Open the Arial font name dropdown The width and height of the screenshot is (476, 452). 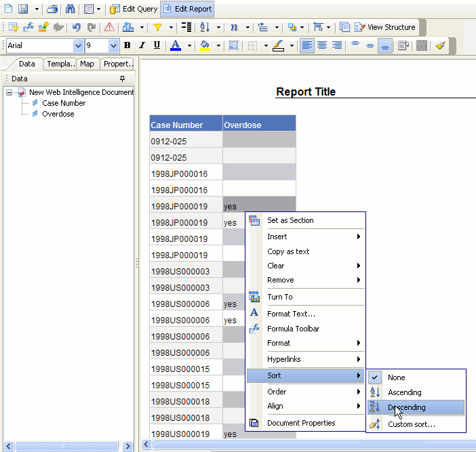77,45
